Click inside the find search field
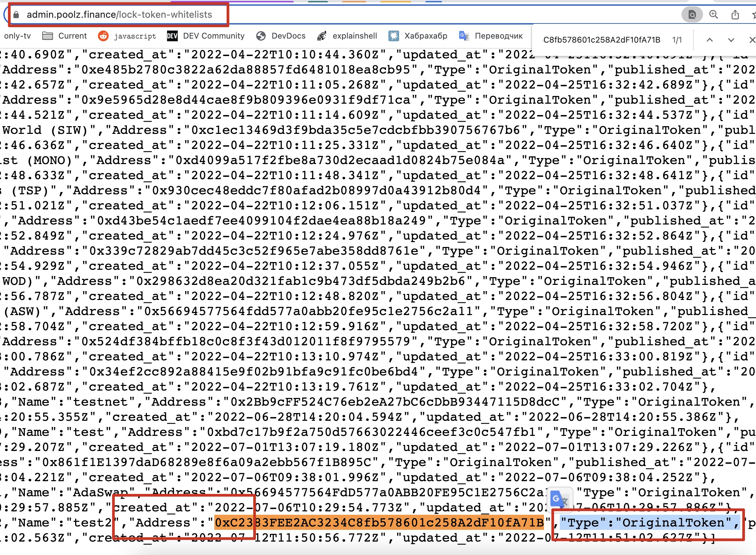The height and width of the screenshot is (555, 756). pos(601,40)
